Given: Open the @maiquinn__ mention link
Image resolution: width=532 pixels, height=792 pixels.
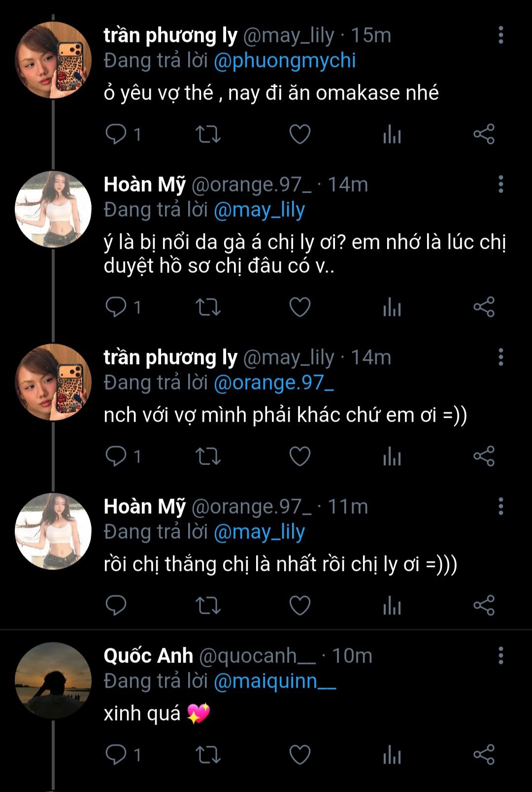Looking at the screenshot, I should click(275, 681).
